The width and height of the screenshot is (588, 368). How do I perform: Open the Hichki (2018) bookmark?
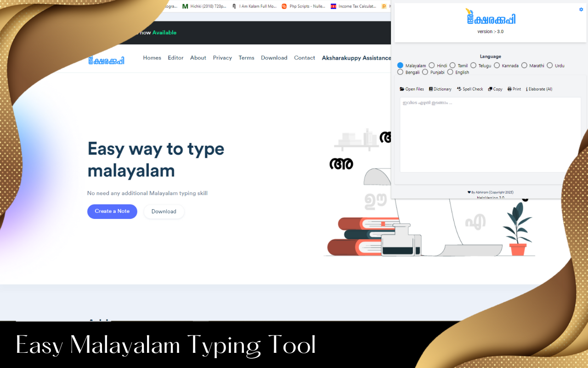click(204, 6)
